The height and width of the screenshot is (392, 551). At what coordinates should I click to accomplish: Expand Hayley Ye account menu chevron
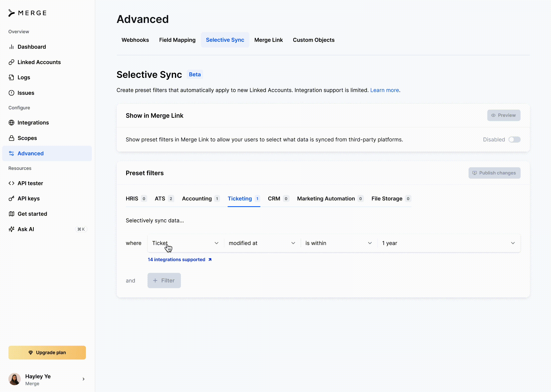click(x=83, y=379)
